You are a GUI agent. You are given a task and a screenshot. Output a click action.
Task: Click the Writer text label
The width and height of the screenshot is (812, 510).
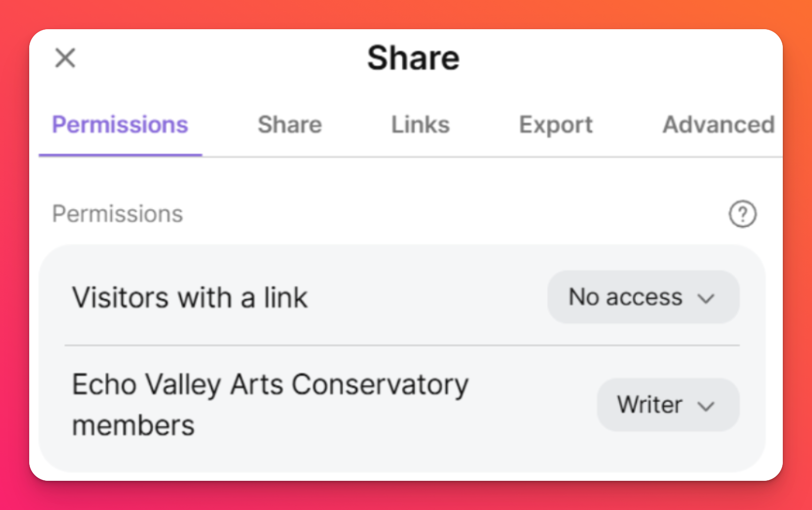650,405
